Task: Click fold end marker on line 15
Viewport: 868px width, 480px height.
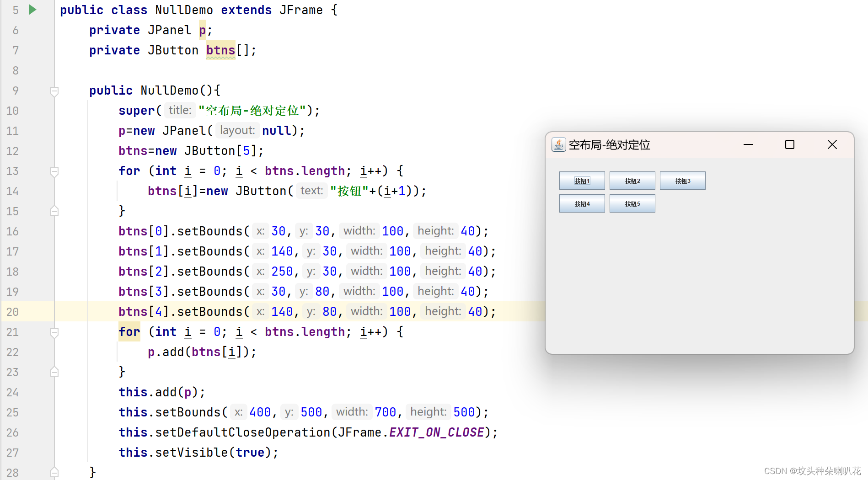Action: click(x=54, y=211)
